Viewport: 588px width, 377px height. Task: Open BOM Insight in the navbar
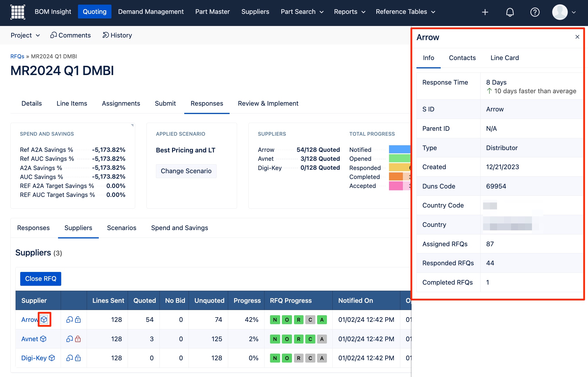53,12
